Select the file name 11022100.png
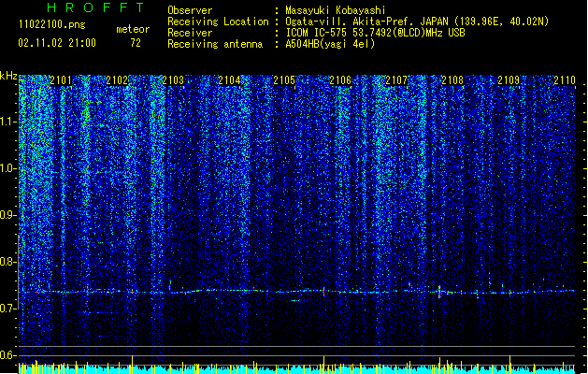Viewport: 588px width, 374px height. tap(52, 24)
